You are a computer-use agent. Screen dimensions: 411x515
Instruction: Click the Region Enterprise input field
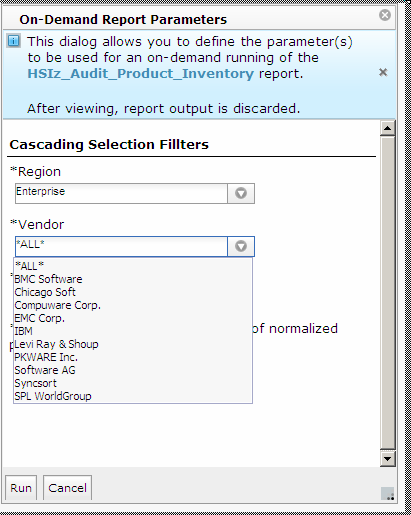(x=121, y=193)
